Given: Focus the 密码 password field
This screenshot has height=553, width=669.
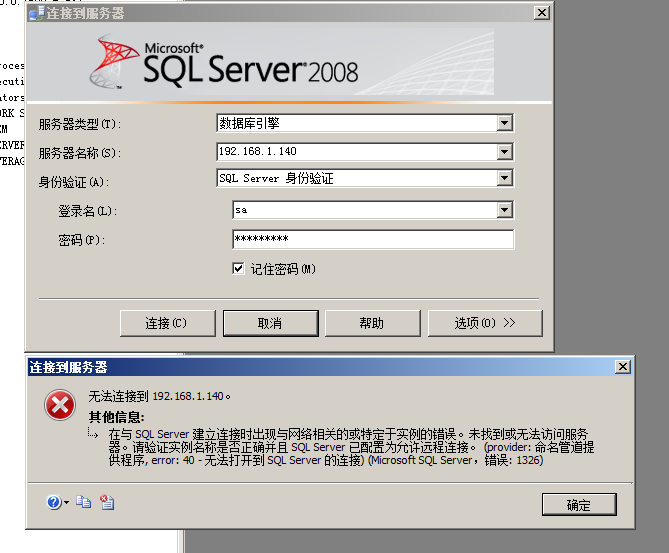Looking at the screenshot, I should [373, 239].
